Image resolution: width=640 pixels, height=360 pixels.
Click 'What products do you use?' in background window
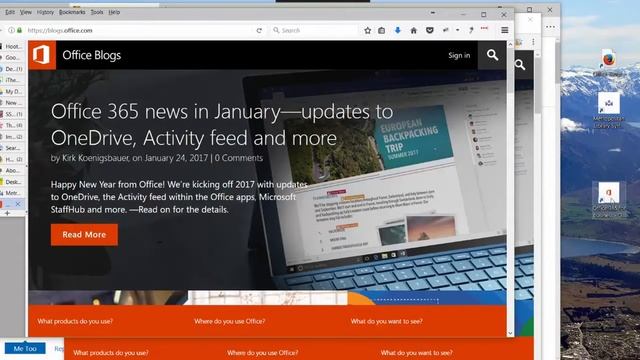[111, 353]
